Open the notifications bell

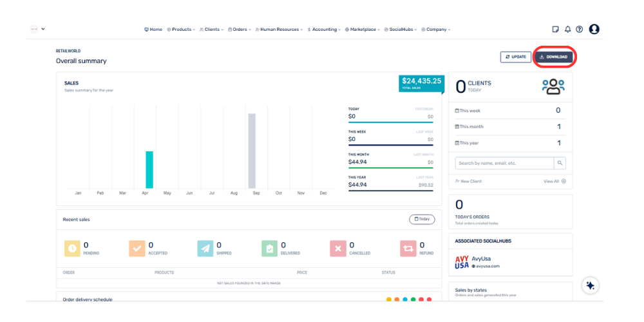(568, 29)
